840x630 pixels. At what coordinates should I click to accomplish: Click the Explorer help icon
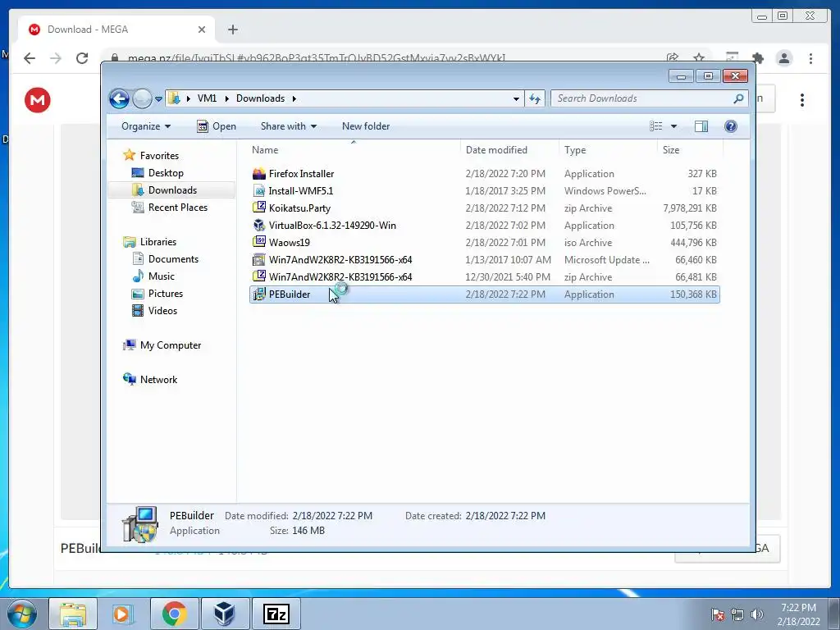click(x=731, y=126)
